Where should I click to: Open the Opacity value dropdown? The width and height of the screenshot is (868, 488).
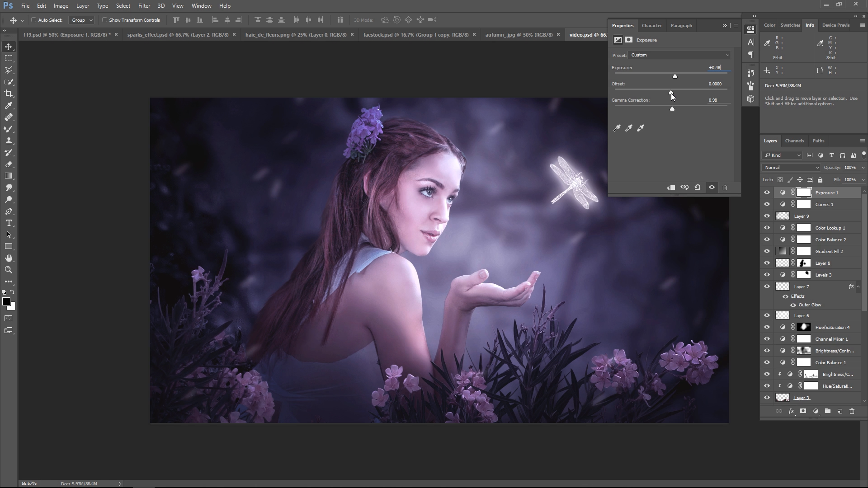click(x=863, y=168)
